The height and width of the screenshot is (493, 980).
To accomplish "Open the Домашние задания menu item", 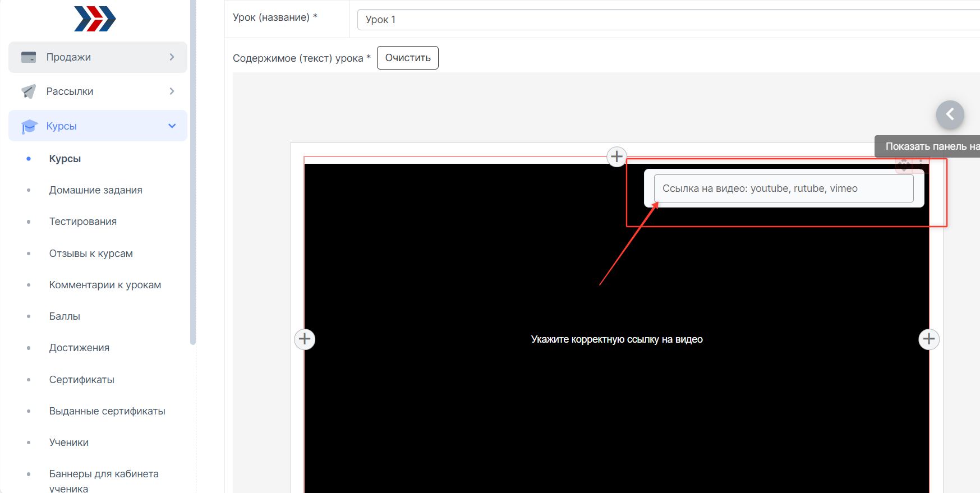I will pos(95,190).
